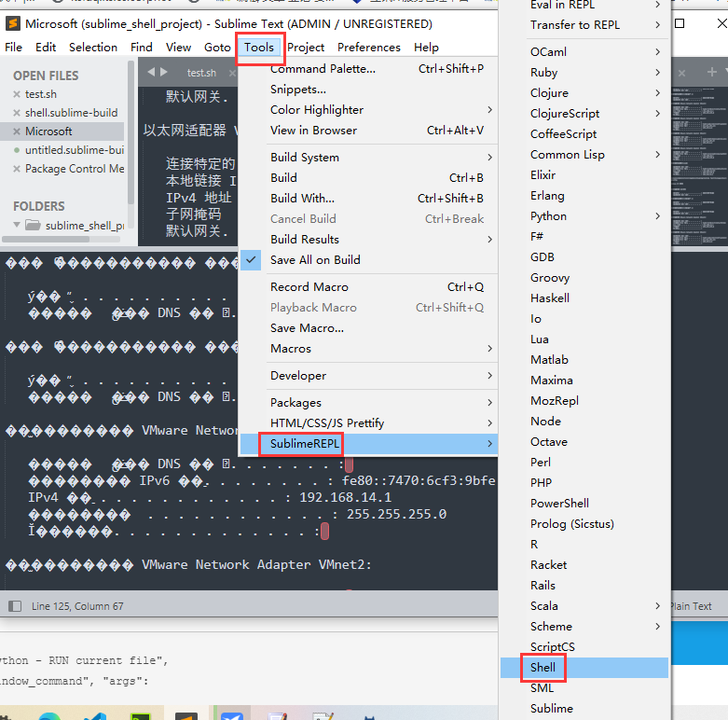Open the File menu
728x720 pixels.
[13, 48]
